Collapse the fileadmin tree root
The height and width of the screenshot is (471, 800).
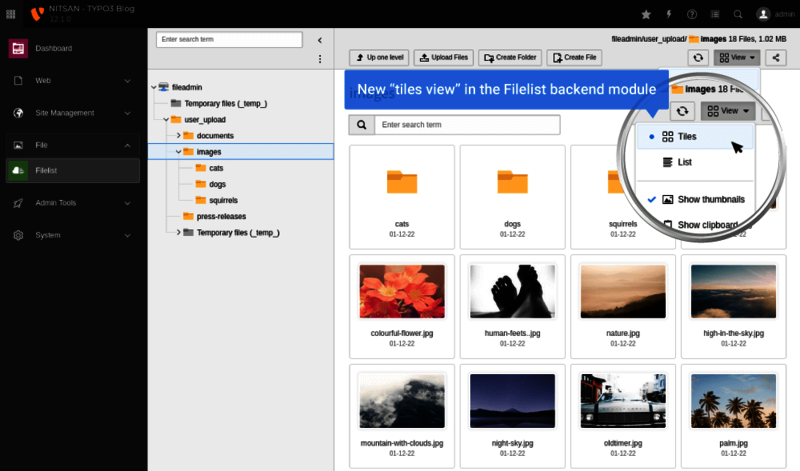pos(154,87)
